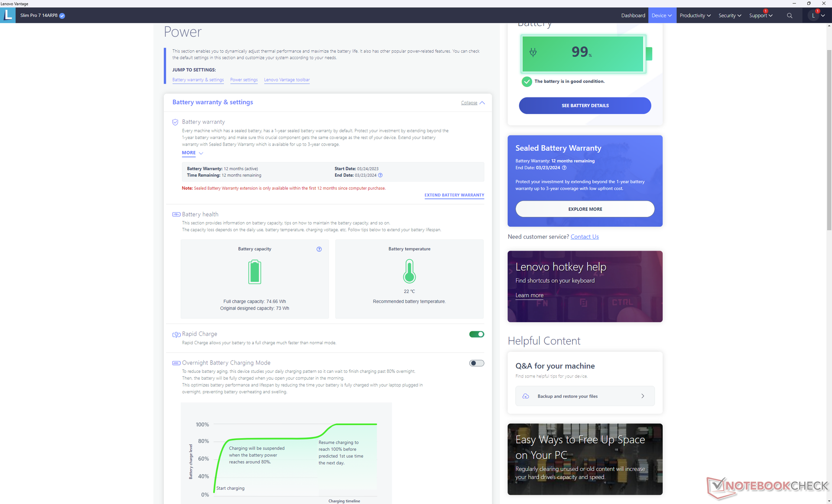Open the Security dropdown menu
The width and height of the screenshot is (832, 504).
pyautogui.click(x=730, y=16)
